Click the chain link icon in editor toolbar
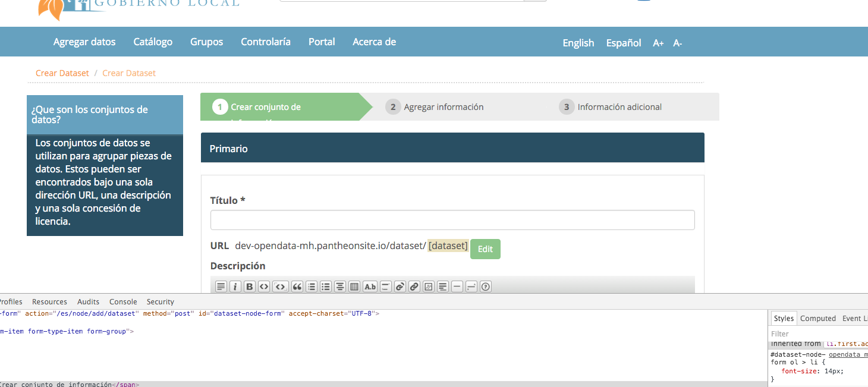The height and width of the screenshot is (387, 868). [414, 287]
